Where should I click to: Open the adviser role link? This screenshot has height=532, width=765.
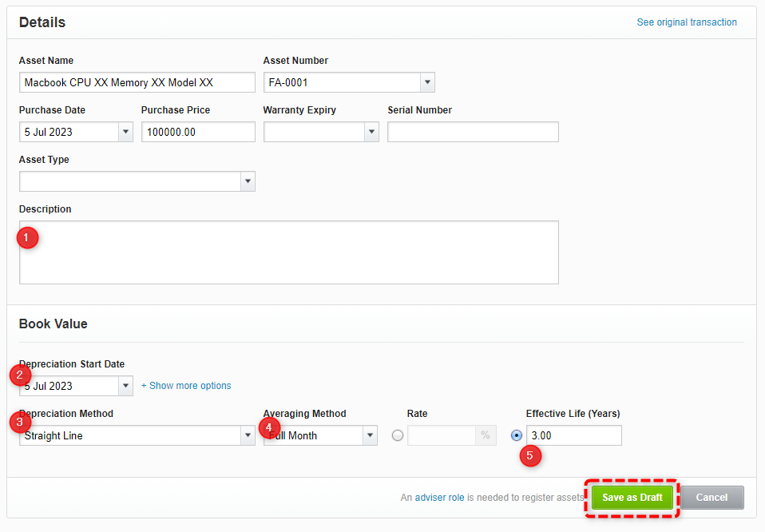[439, 498]
